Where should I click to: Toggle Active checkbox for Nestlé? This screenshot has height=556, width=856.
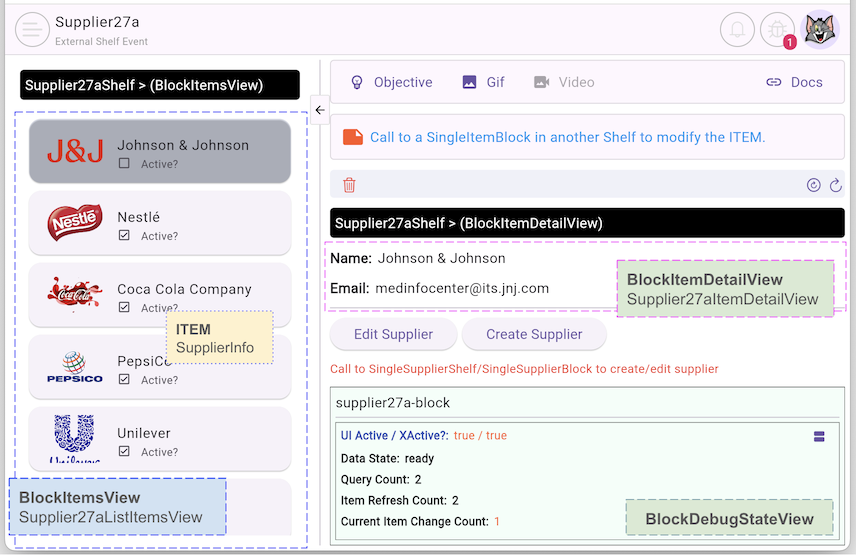[x=124, y=236]
